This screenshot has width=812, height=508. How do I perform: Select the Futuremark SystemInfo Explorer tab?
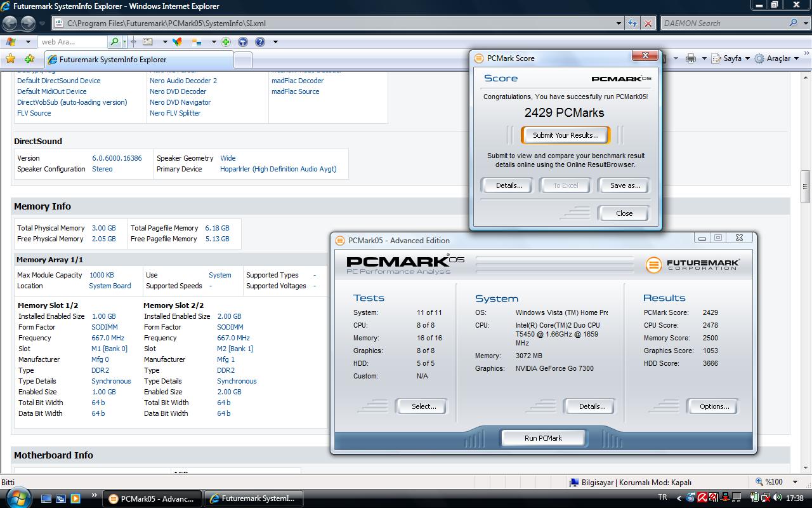(138, 60)
